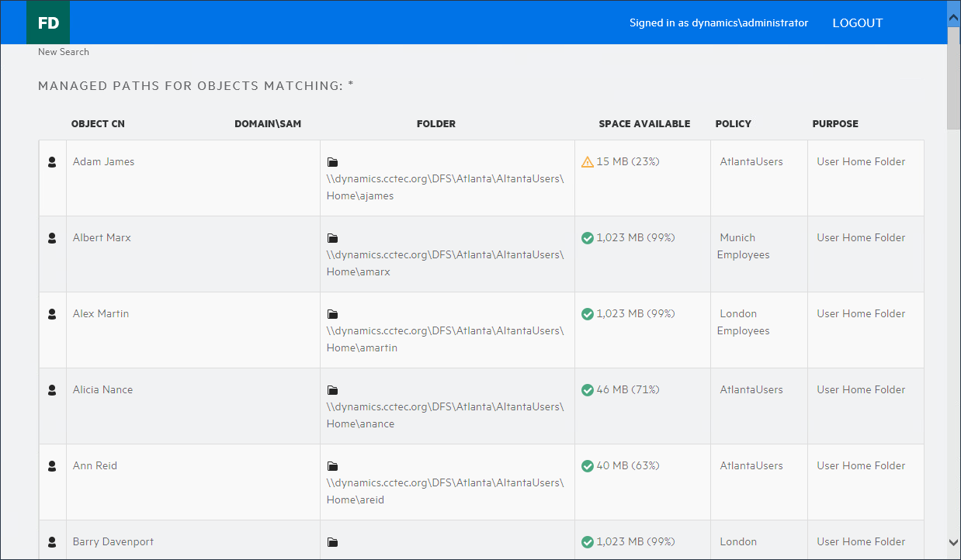This screenshot has height=560, width=961.
Task: Click the user icon beside Alicia Nance
Action: pyautogui.click(x=52, y=390)
